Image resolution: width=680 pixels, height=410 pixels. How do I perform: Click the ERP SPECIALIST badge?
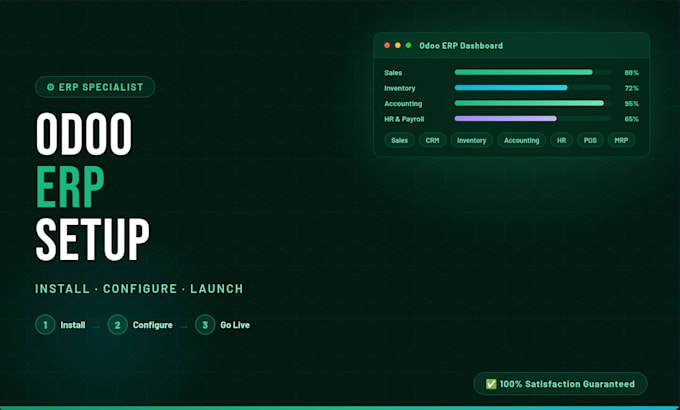click(95, 87)
